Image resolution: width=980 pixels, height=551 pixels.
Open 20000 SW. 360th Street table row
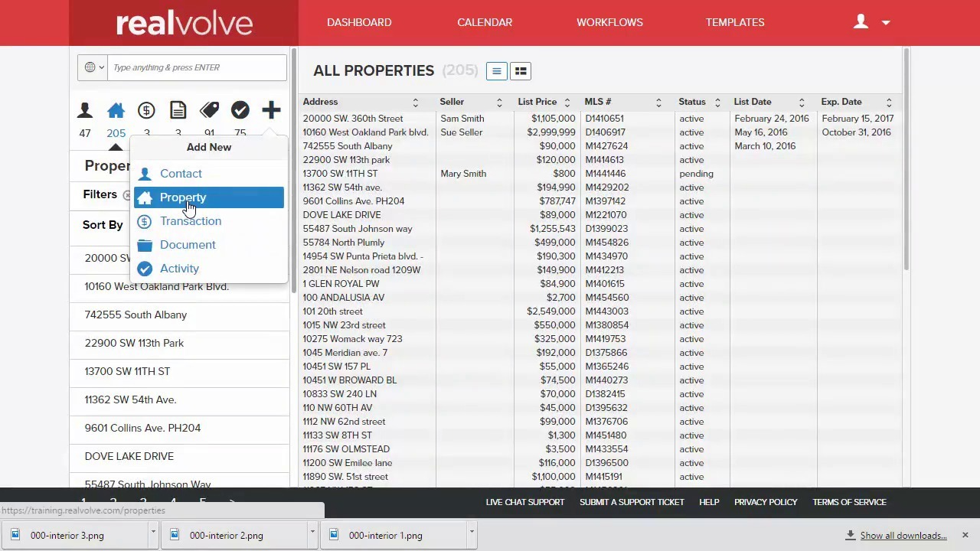coord(600,119)
